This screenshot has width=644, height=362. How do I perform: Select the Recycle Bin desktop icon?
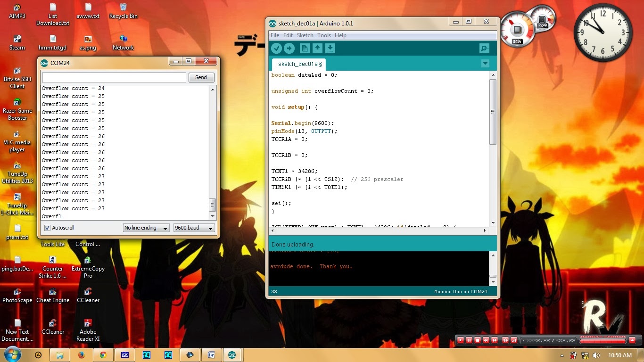tap(123, 11)
